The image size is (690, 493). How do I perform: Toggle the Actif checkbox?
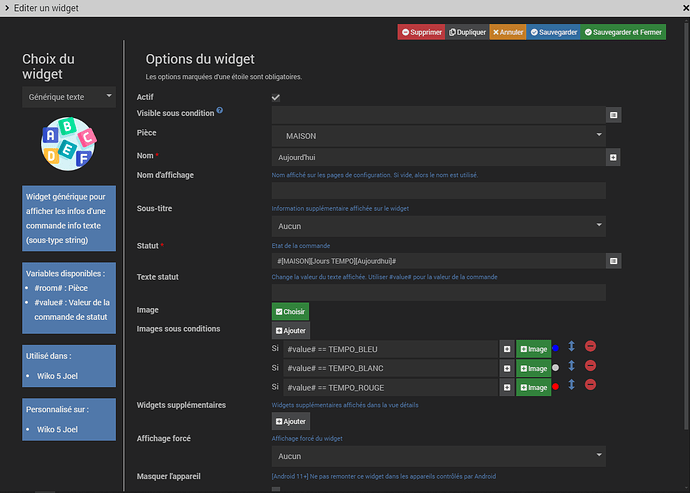pyautogui.click(x=276, y=97)
